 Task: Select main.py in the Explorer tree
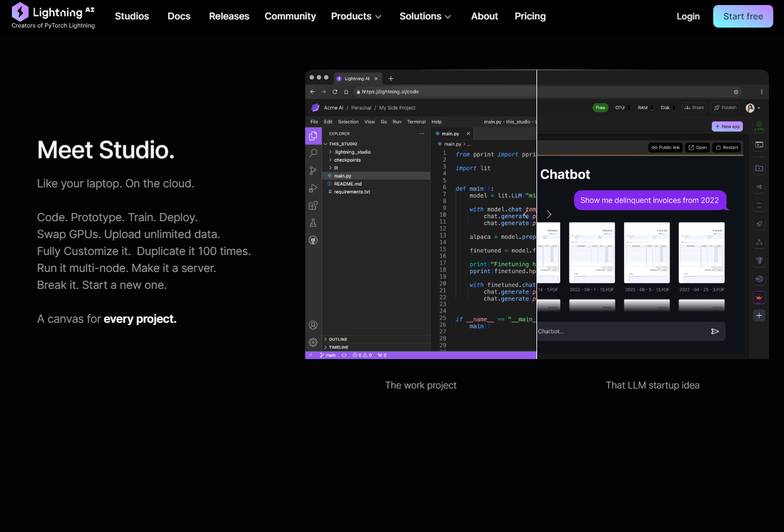click(x=376, y=176)
